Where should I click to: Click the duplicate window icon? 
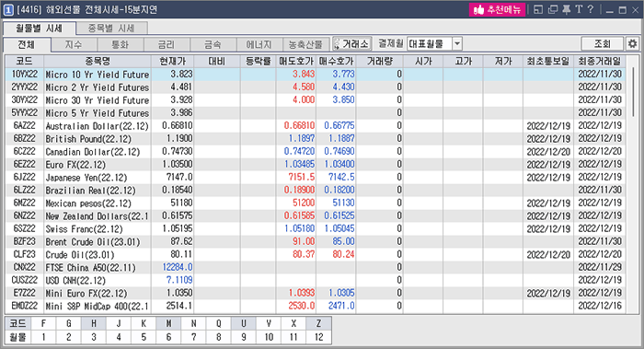tap(553, 9)
